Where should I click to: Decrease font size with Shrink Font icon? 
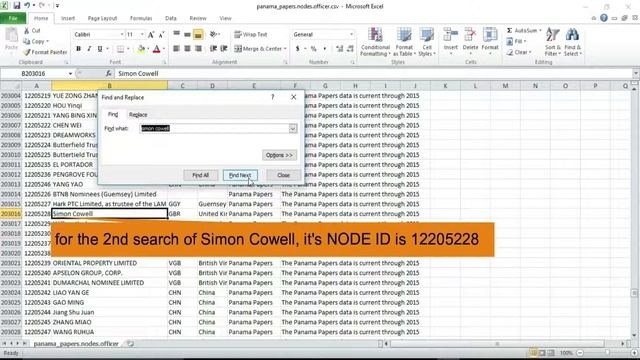161,35
